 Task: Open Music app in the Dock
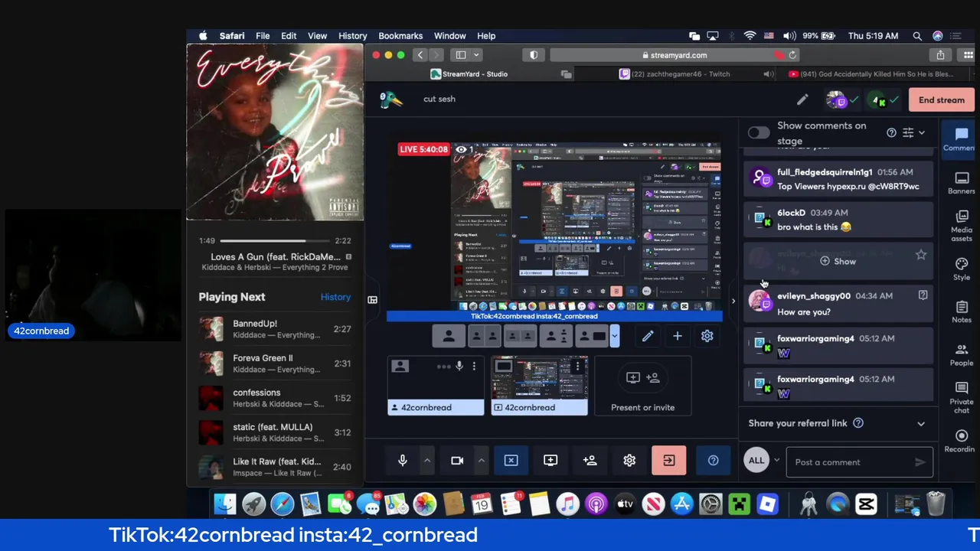(567, 504)
